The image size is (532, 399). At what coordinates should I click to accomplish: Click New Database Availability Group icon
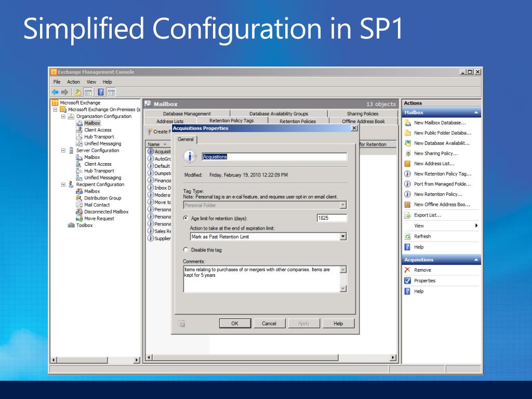point(408,143)
